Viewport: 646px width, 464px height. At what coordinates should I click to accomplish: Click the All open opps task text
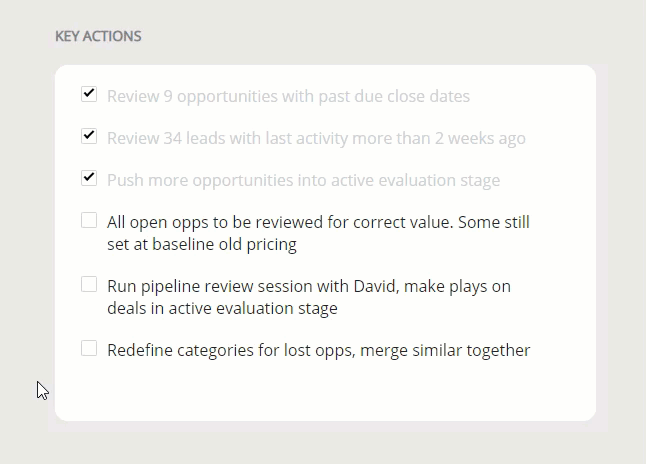coord(318,233)
